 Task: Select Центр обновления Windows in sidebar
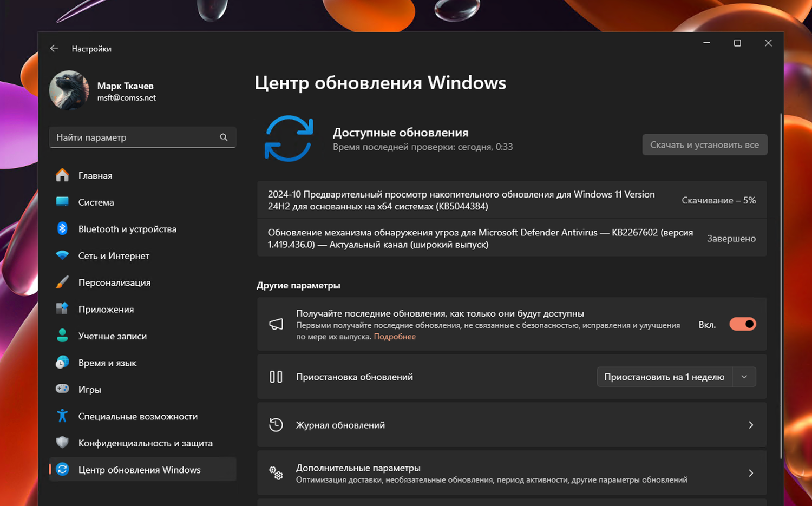143,469
